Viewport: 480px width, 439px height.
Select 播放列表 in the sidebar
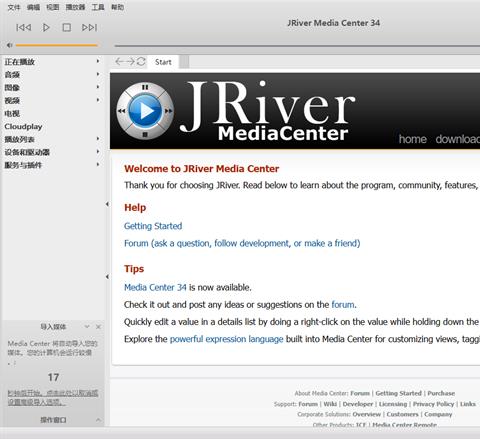click(19, 139)
